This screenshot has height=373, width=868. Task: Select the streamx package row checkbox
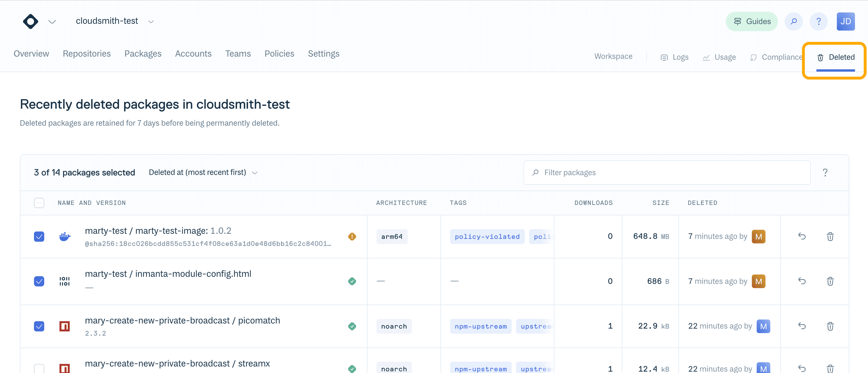[39, 369]
